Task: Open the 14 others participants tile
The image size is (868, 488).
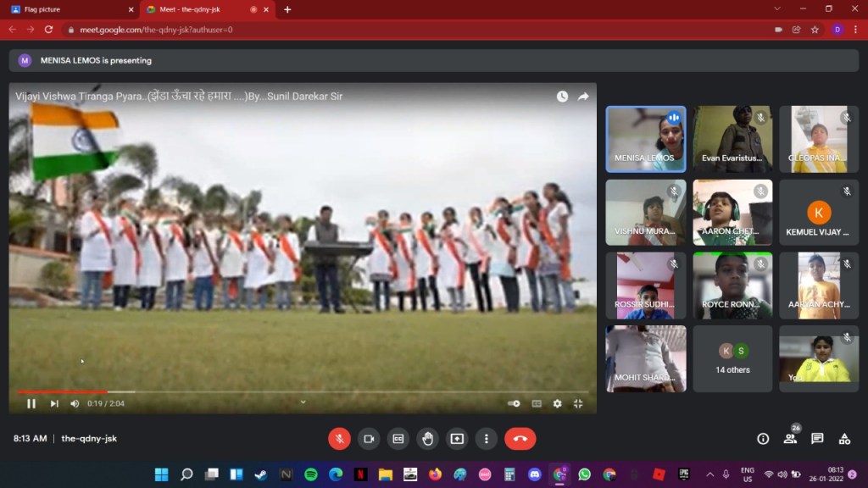Action: tap(732, 358)
